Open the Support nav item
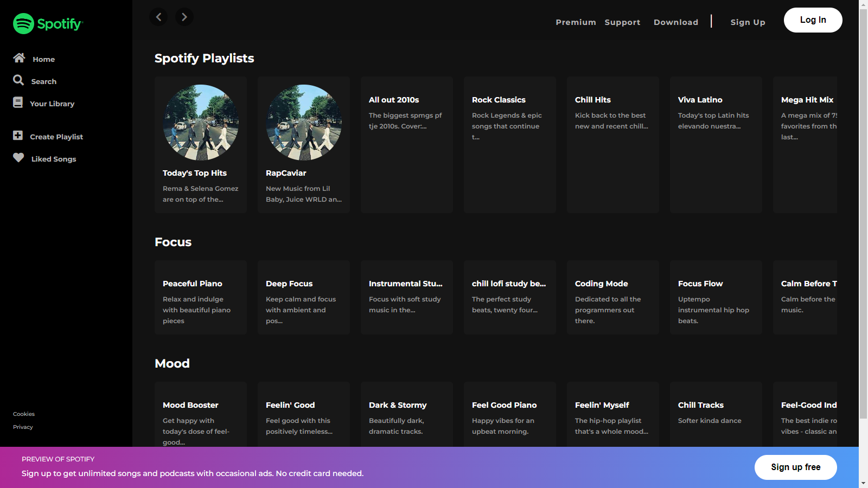The height and width of the screenshot is (488, 868). tap(622, 22)
